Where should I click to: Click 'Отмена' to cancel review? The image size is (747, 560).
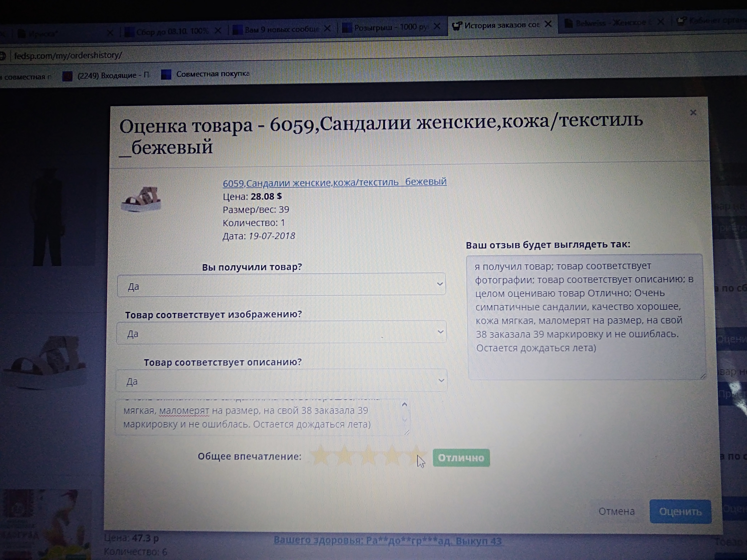coord(616,511)
